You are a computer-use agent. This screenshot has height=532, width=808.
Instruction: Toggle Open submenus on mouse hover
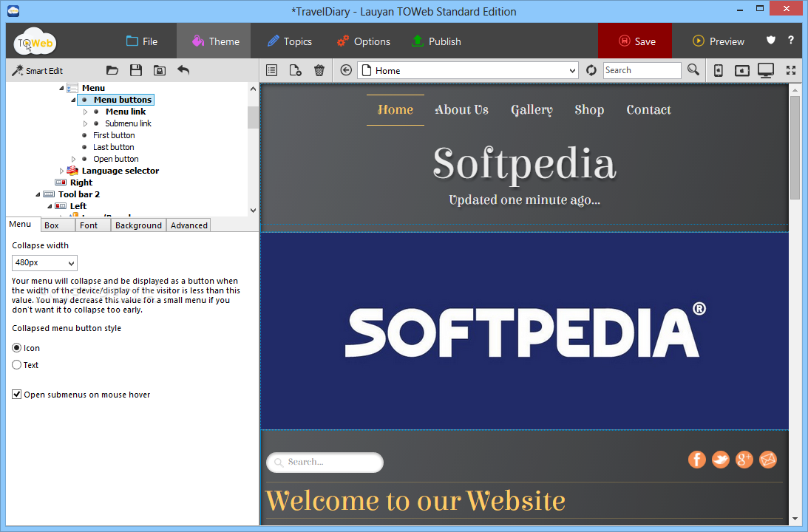coord(16,395)
